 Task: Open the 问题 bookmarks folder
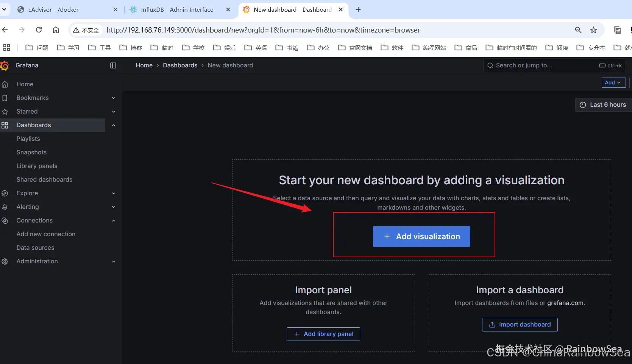37,48
